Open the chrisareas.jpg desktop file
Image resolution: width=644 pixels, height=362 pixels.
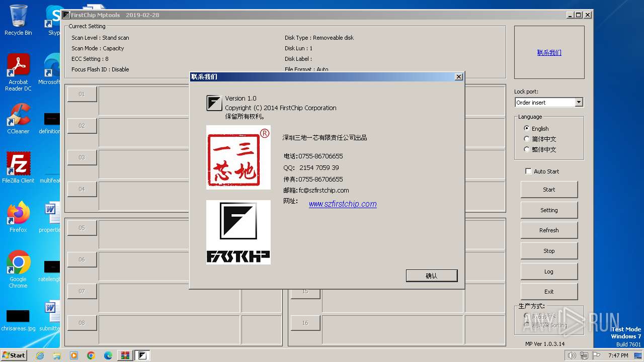pyautogui.click(x=18, y=320)
